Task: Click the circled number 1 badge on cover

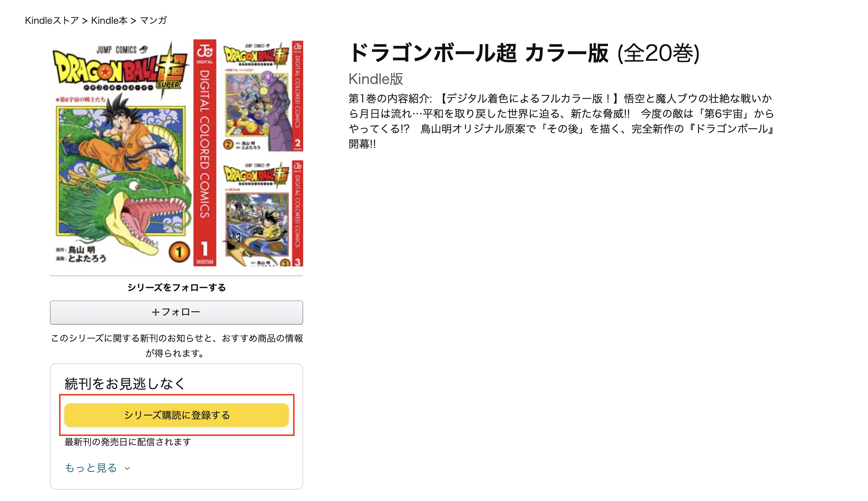Action: pos(179,252)
